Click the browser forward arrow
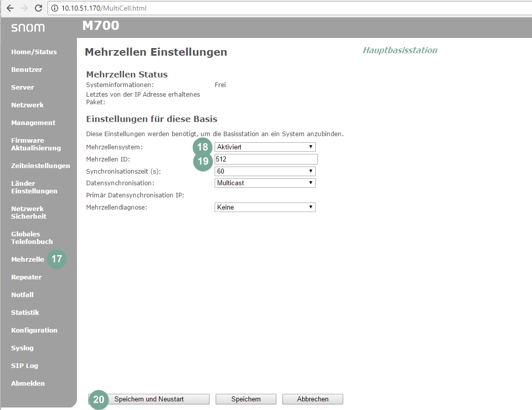This screenshot has width=532, height=410. tap(24, 9)
